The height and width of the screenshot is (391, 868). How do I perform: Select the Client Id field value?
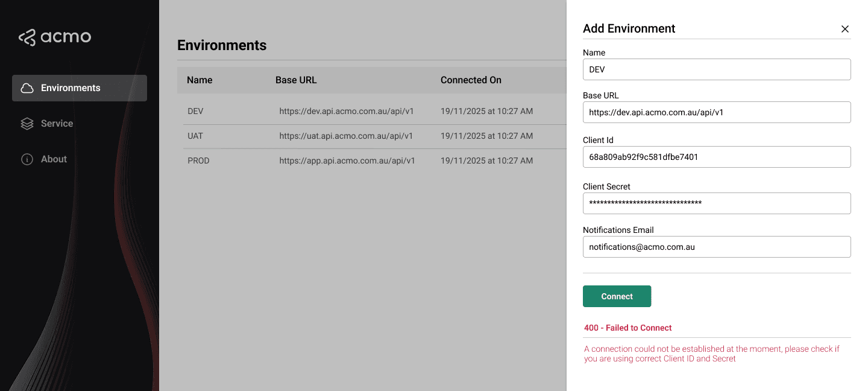click(716, 157)
